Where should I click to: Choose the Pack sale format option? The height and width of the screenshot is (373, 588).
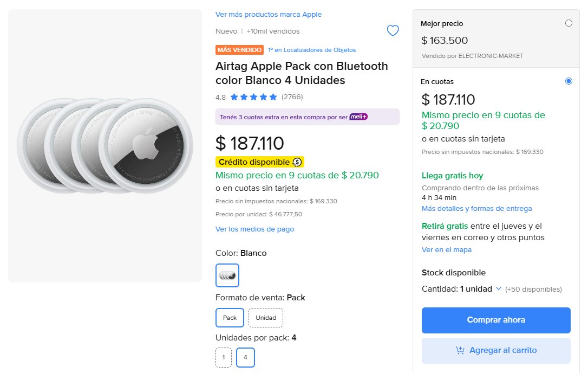pos(230,318)
